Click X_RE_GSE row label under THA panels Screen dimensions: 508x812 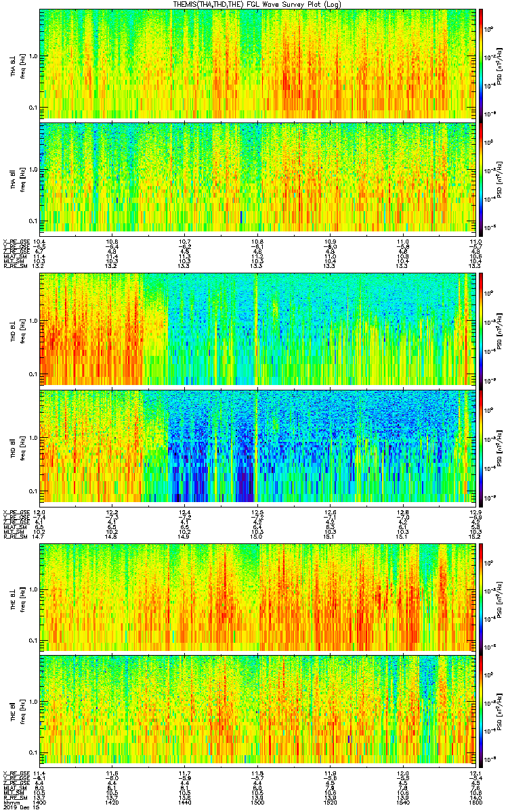15,242
